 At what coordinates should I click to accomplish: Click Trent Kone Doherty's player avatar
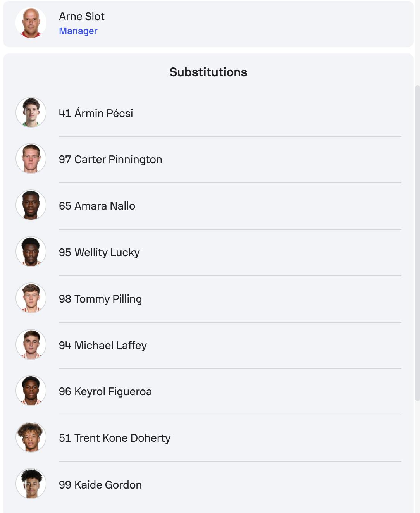coord(31,437)
